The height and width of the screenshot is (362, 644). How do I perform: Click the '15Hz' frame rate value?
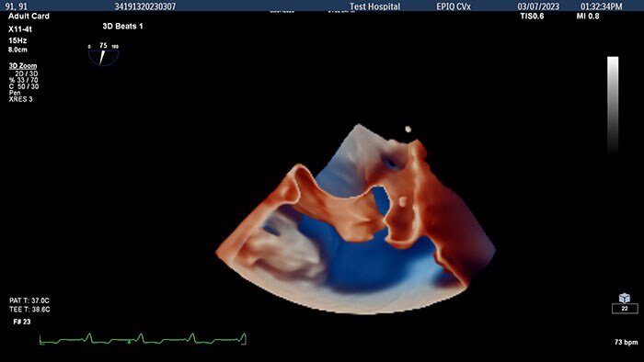(17, 40)
